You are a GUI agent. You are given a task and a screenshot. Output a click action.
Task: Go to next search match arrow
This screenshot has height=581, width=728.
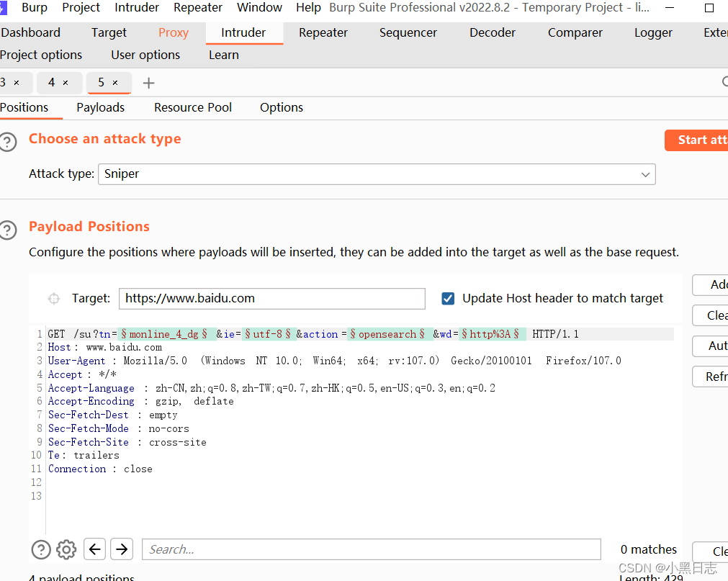122,549
